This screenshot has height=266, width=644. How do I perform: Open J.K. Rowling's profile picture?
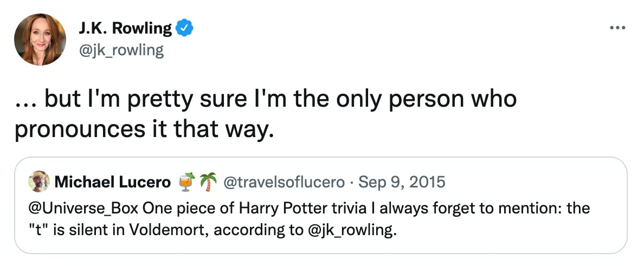pos(40,39)
